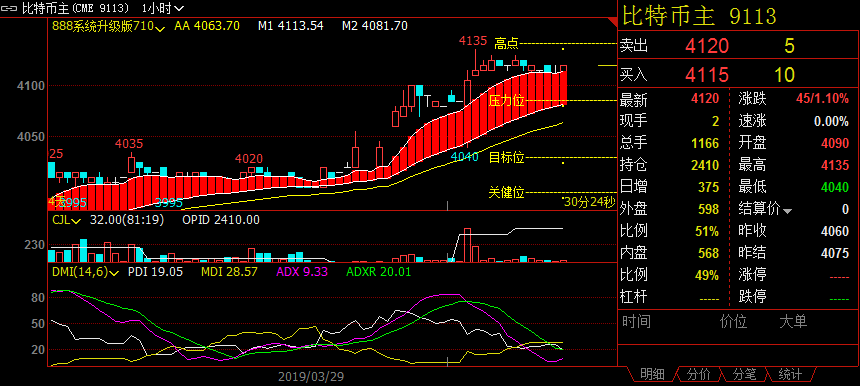Click the 4020 price marker
The height and width of the screenshot is (386, 860).
[x=249, y=159]
